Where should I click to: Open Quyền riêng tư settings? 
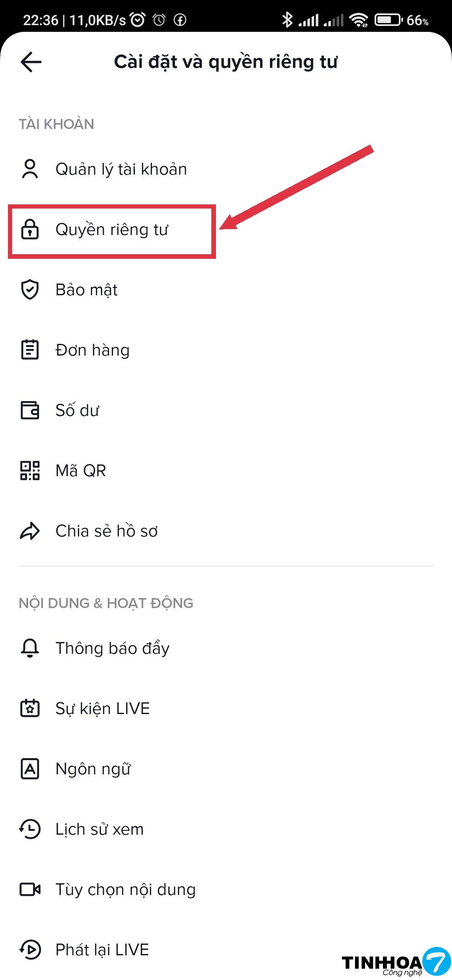[112, 230]
